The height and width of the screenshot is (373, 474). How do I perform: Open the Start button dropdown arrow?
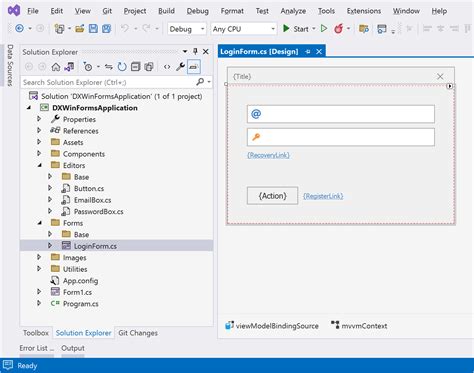coord(314,29)
